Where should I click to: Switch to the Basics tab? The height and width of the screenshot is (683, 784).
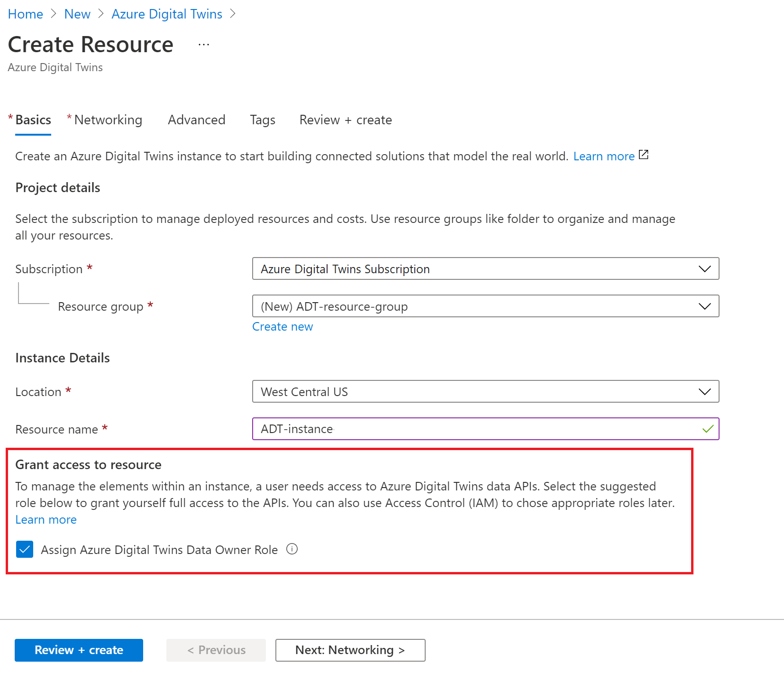(33, 120)
